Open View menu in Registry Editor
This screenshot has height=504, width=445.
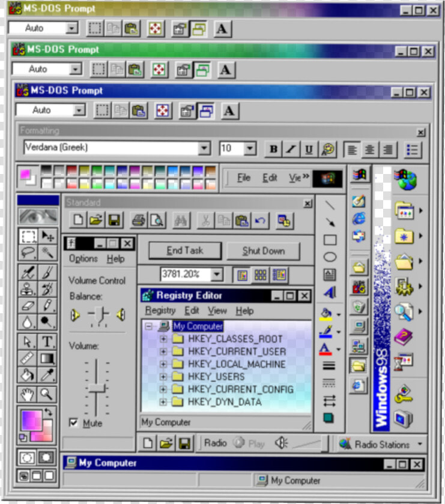point(217,311)
